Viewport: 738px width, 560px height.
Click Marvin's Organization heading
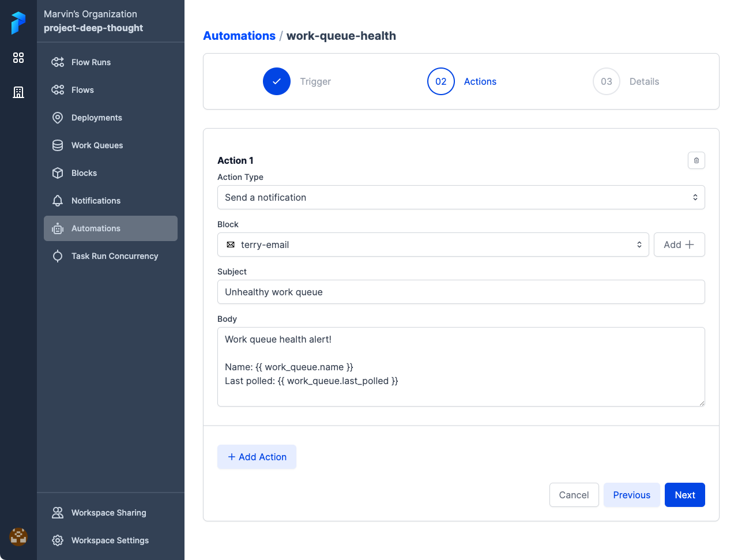[91, 14]
